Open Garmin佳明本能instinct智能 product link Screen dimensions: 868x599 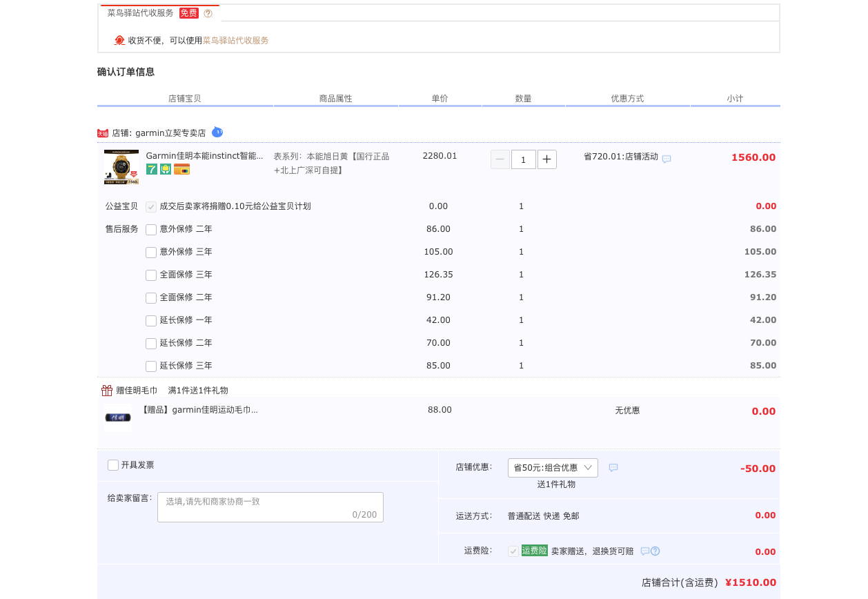pos(205,156)
